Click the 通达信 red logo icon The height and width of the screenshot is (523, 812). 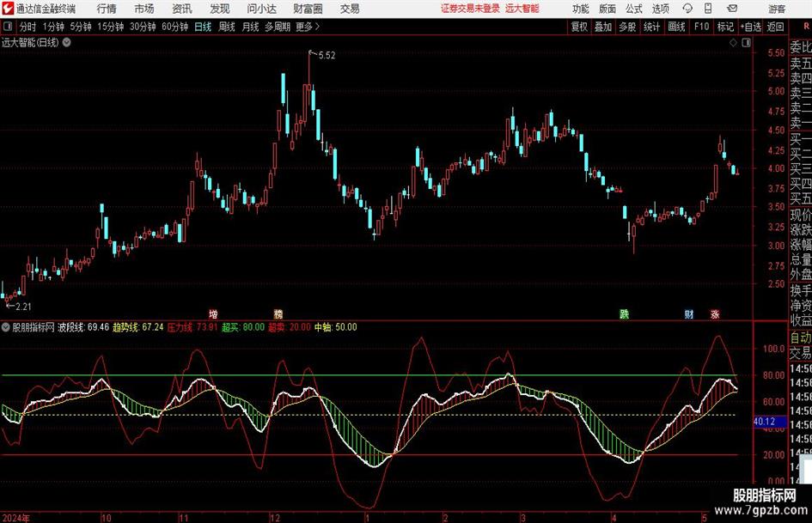tap(8, 9)
